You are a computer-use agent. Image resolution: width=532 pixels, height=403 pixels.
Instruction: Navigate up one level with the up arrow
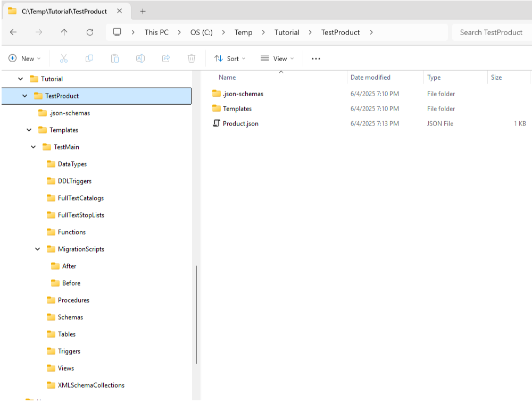64,32
